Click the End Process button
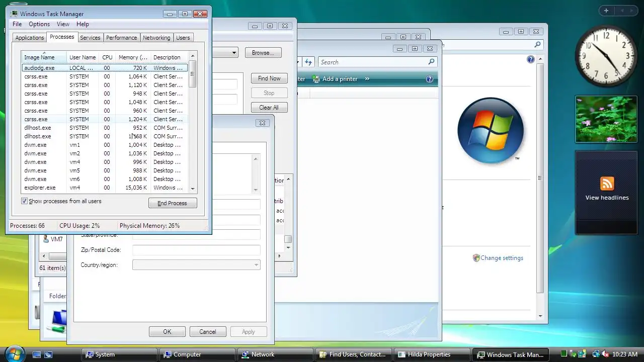 pos(173,203)
